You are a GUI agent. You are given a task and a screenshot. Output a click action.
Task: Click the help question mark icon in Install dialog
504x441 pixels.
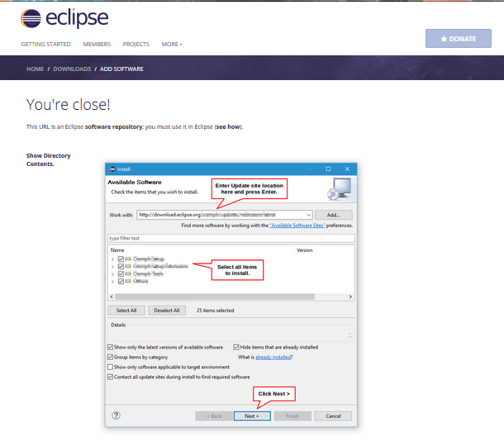coord(116,415)
